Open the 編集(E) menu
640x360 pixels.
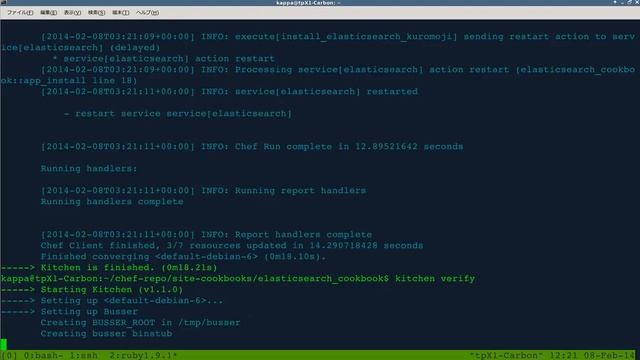click(x=49, y=13)
